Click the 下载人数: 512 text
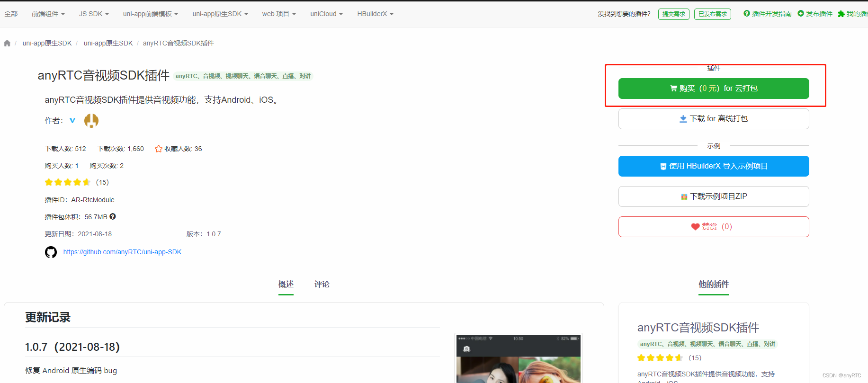Screen dimensions: 868x383 click(x=65, y=149)
